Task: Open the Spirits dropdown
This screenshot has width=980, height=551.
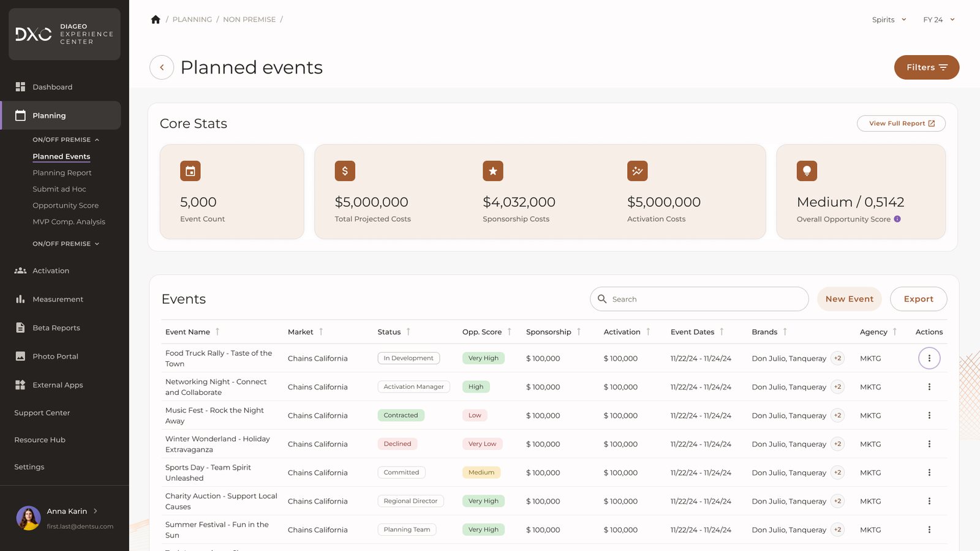Action: point(889,20)
